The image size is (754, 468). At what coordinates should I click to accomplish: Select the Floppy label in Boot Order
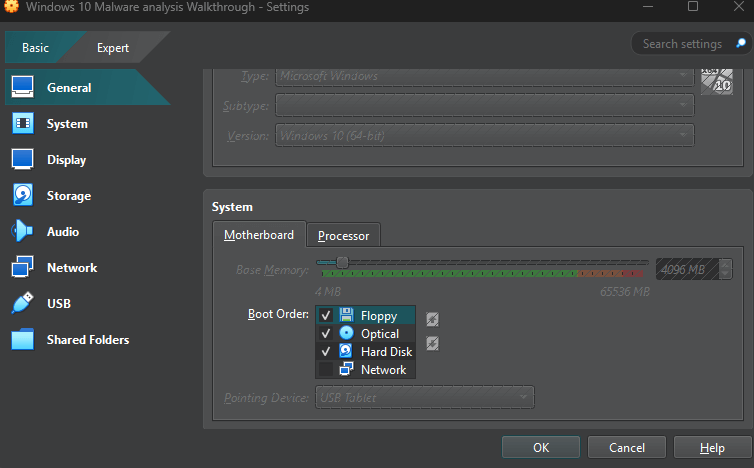pyautogui.click(x=379, y=316)
